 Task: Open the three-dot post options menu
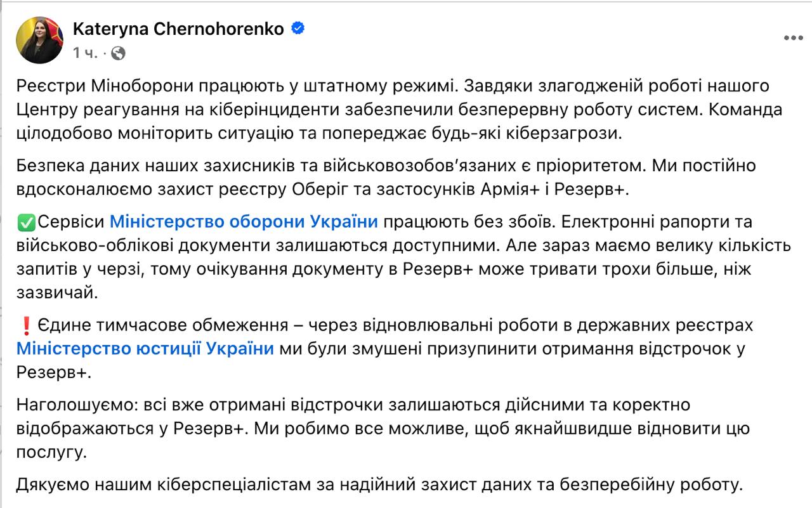click(x=793, y=38)
